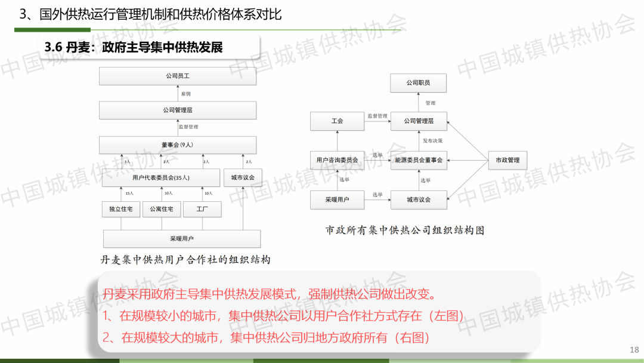Select the 独立住宅 box

tap(120, 209)
